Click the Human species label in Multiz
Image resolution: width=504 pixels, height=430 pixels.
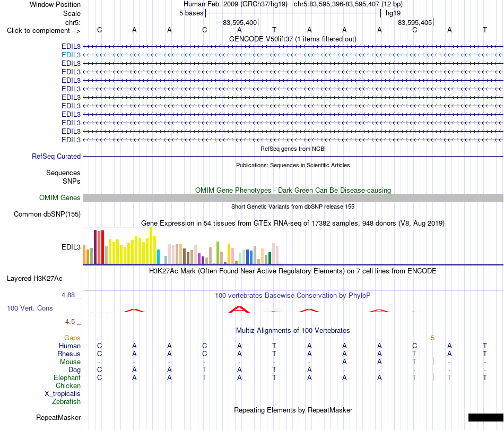coord(69,346)
